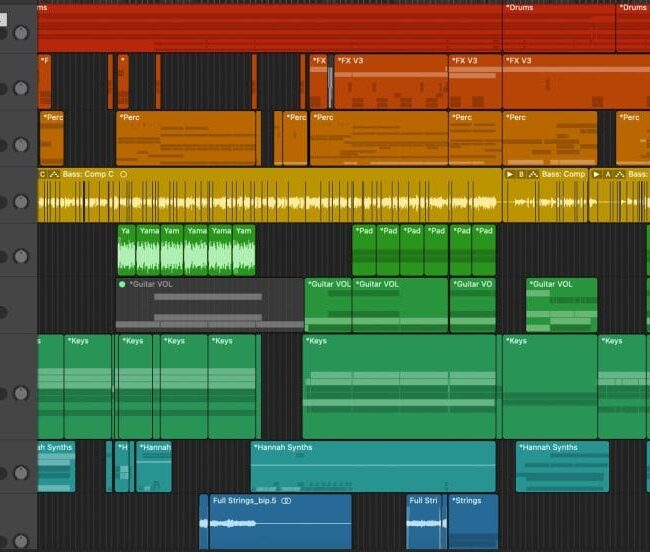Toggle the dark round button left of Perc knob
The image size is (650, 552).
click(2, 144)
